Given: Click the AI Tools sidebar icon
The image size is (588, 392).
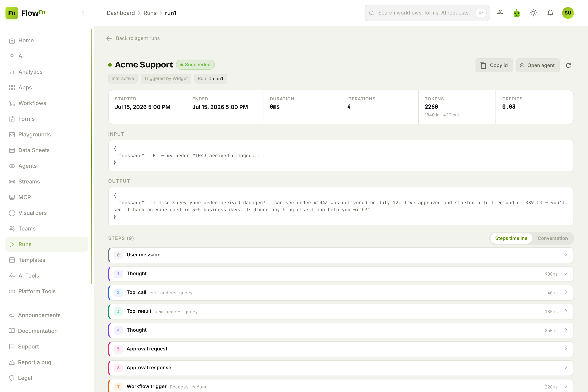Looking at the screenshot, I should coord(12,276).
